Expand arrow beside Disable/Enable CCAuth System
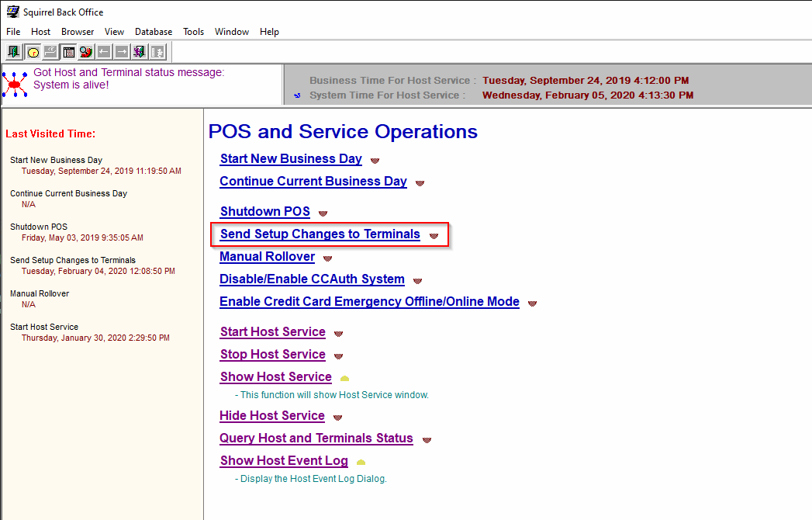Screen dimensions: 812x520 (417, 281)
